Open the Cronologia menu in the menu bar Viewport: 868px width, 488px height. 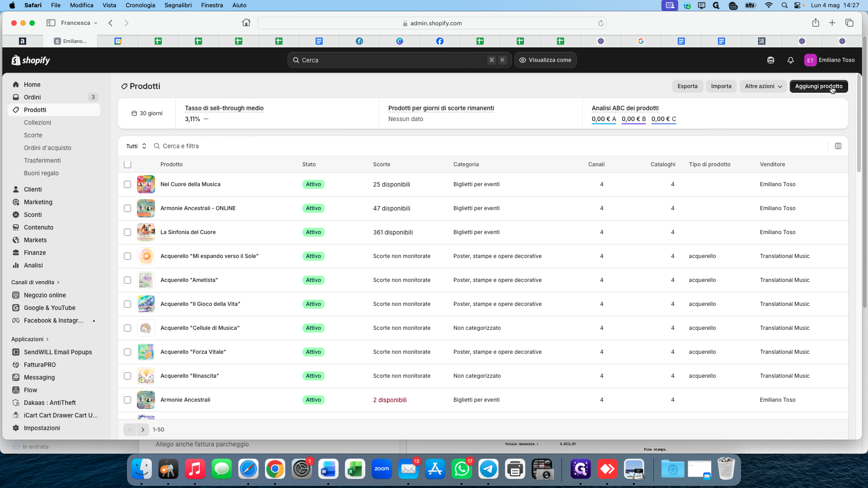[x=140, y=5]
